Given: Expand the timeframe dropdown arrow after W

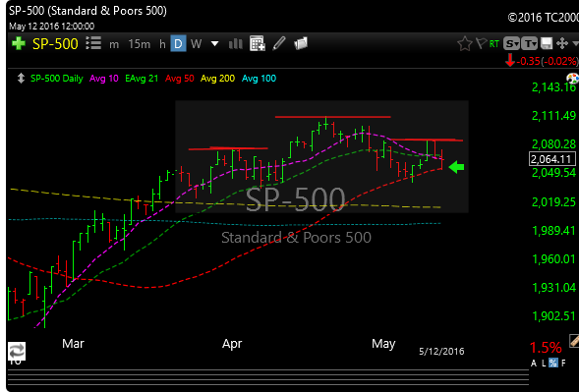Looking at the screenshot, I should pos(214,44).
